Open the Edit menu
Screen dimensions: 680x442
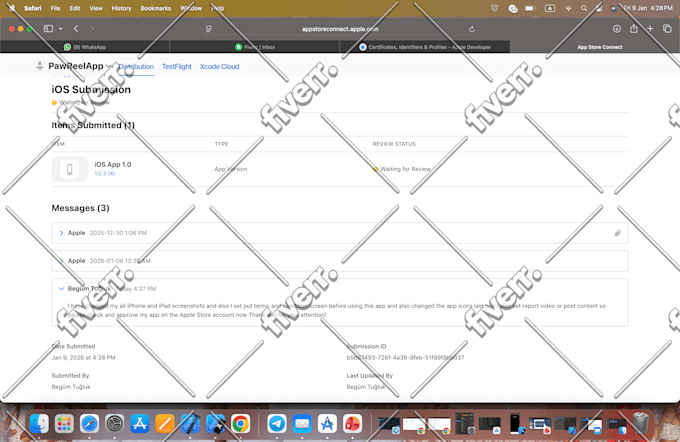[x=75, y=8]
